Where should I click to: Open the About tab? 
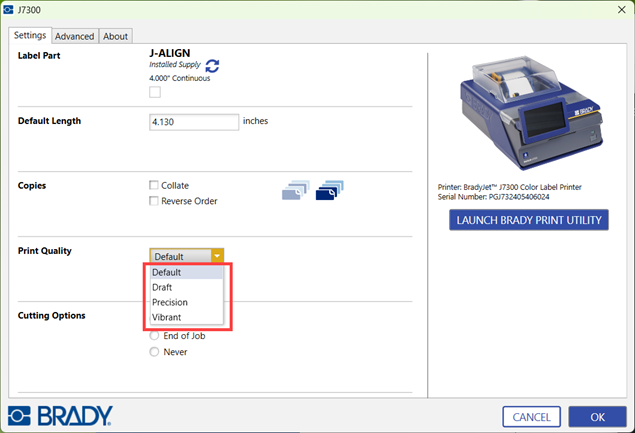click(116, 36)
